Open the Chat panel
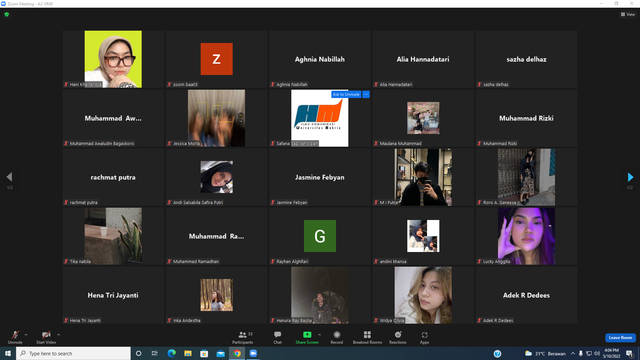 278,337
